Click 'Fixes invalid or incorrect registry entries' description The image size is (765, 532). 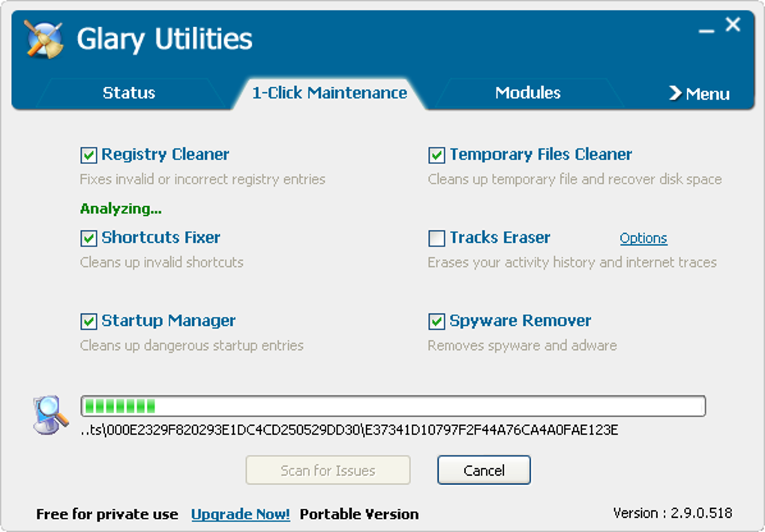tap(202, 179)
